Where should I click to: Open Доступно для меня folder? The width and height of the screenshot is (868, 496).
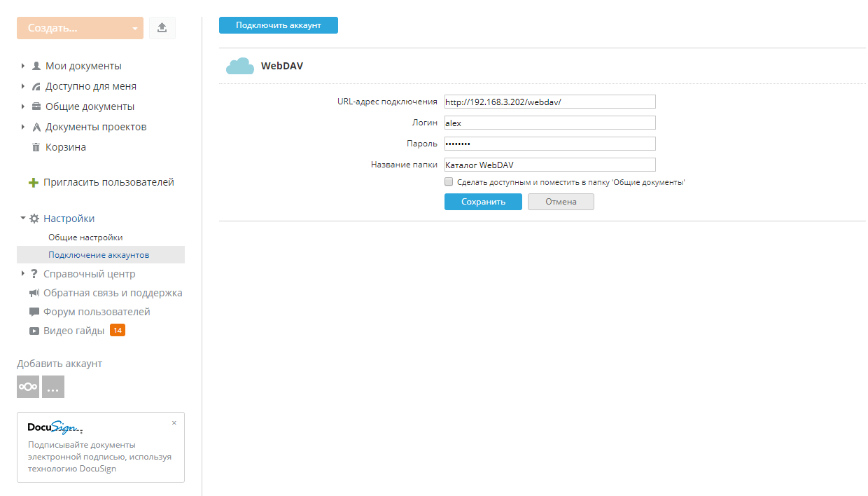pyautogui.click(x=91, y=86)
